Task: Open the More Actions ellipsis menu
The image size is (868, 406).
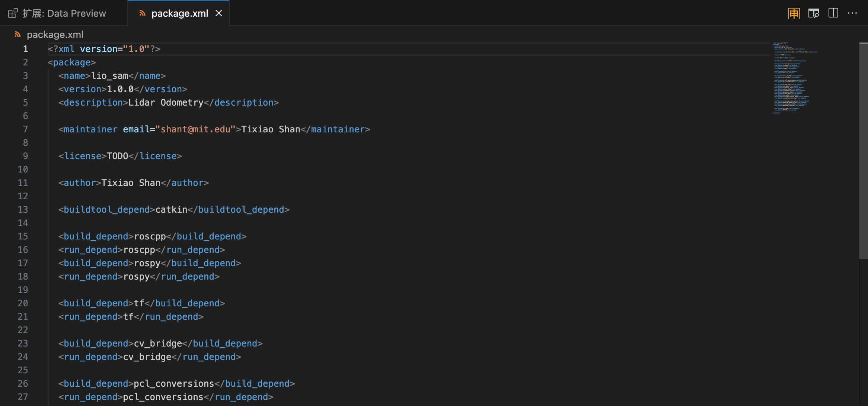Action: click(852, 13)
